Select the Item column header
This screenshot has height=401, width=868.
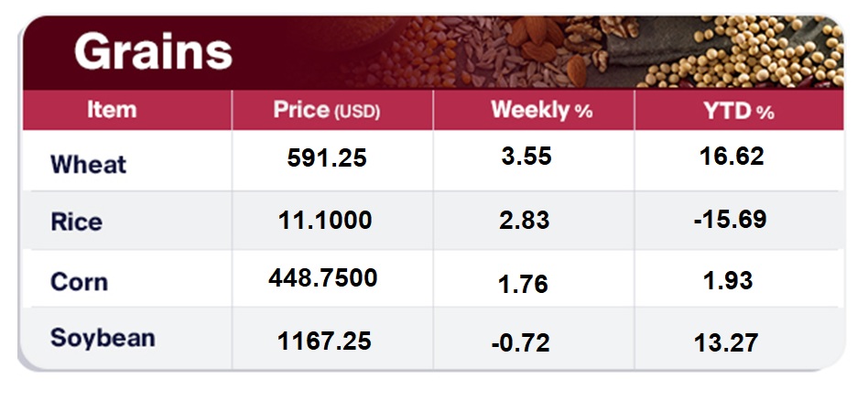pos(112,111)
